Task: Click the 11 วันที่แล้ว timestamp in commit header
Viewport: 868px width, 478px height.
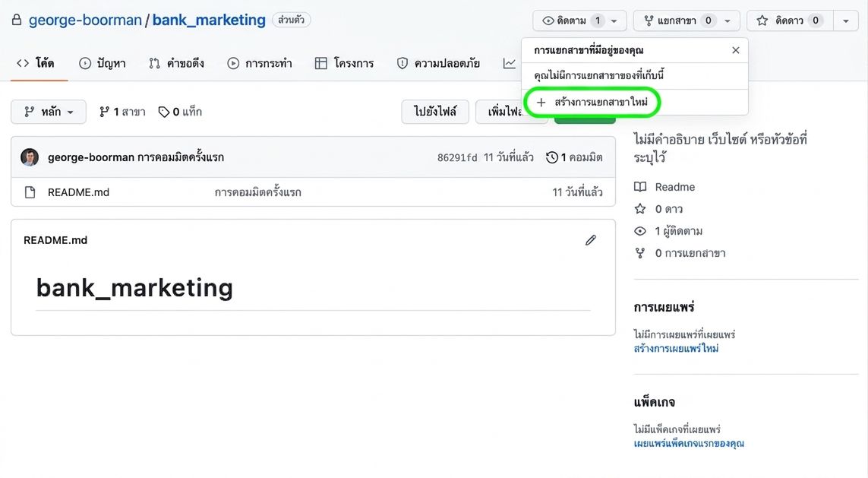Action: (x=509, y=157)
